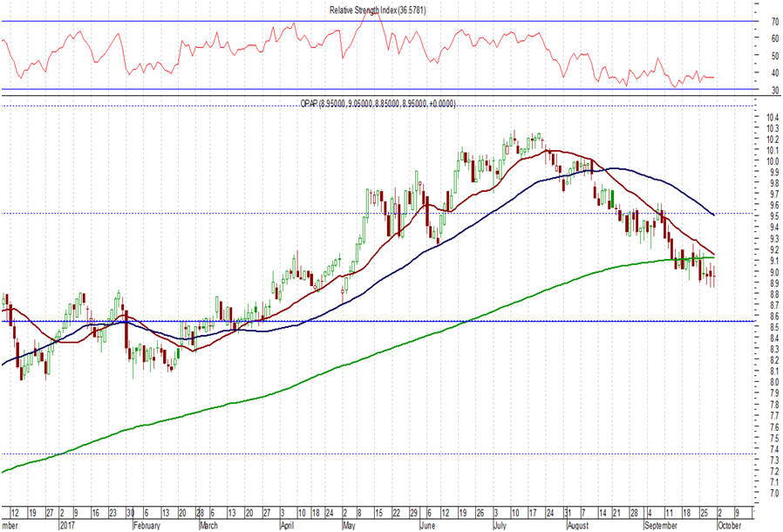Screen dimensions: 783x532
Task: Click the 15 date label in May
Action: pos(378,513)
